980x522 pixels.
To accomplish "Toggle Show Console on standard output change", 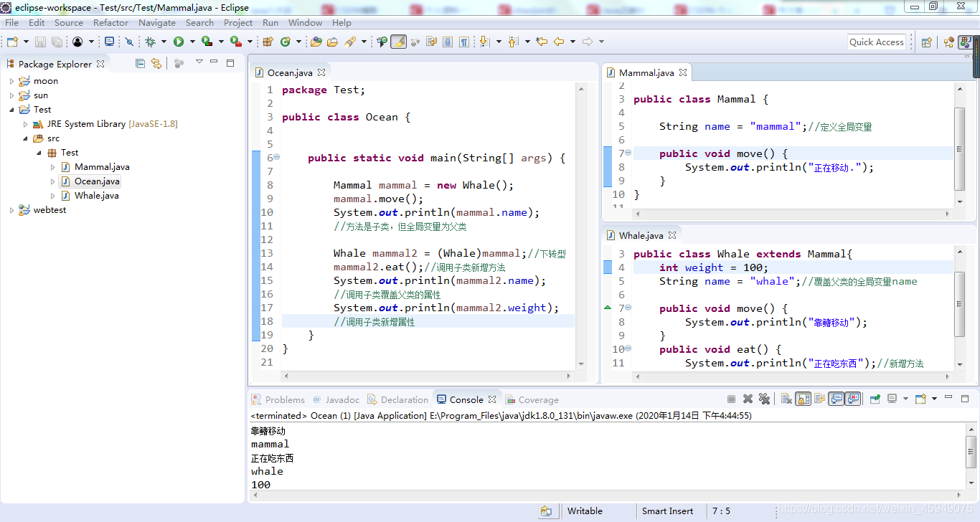I will coord(836,399).
